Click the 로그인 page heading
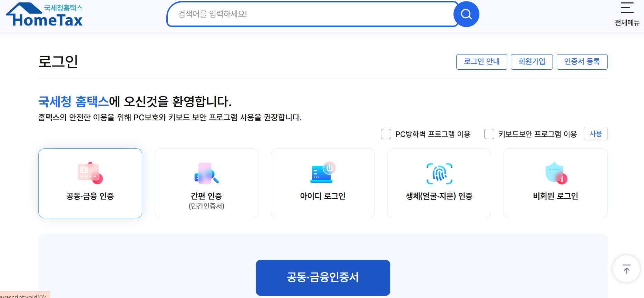This screenshot has width=644, height=298. pos(58,62)
